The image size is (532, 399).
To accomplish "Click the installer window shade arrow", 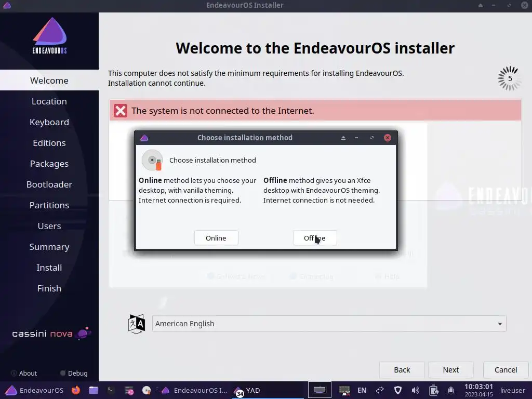I will pyautogui.click(x=481, y=5).
